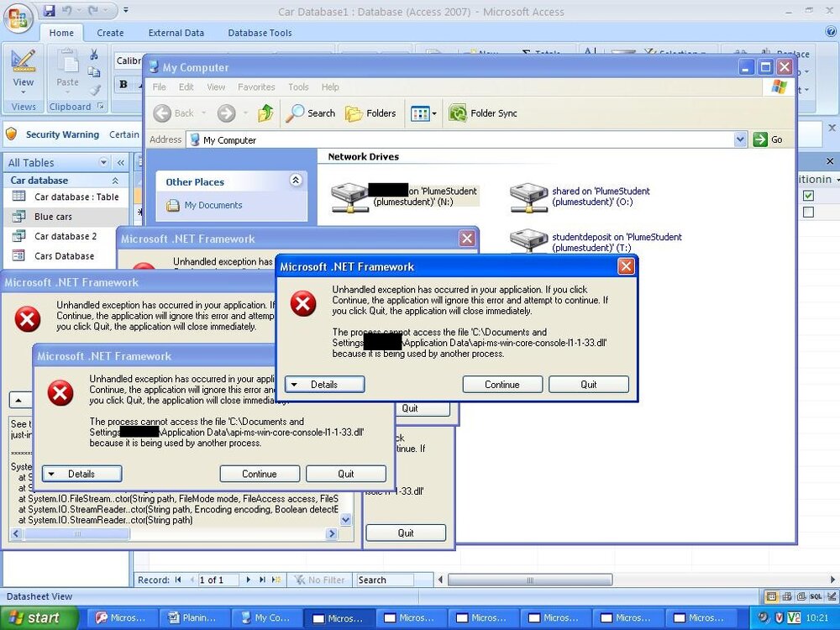The height and width of the screenshot is (630, 840).
Task: Open the Clipboard group dialog launcher
Action: point(101,106)
